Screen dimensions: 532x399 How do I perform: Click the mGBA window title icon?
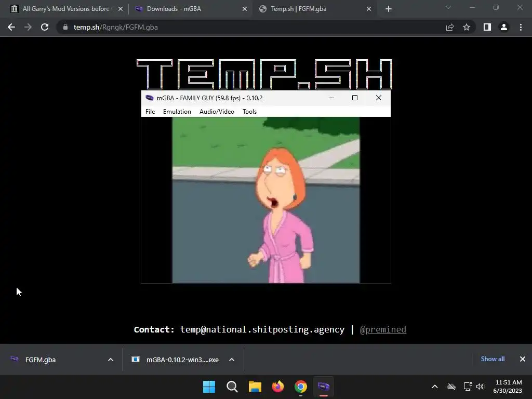pos(149,98)
